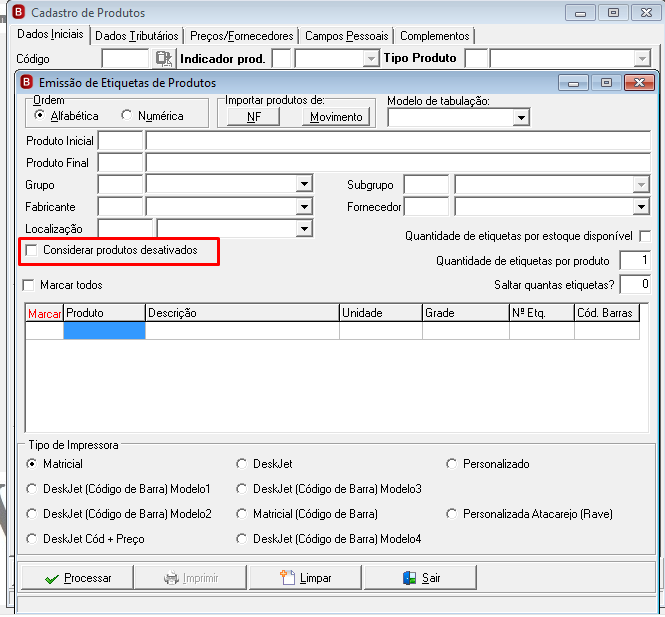The image size is (665, 617).
Task: Click the Processar button
Action: [x=78, y=578]
